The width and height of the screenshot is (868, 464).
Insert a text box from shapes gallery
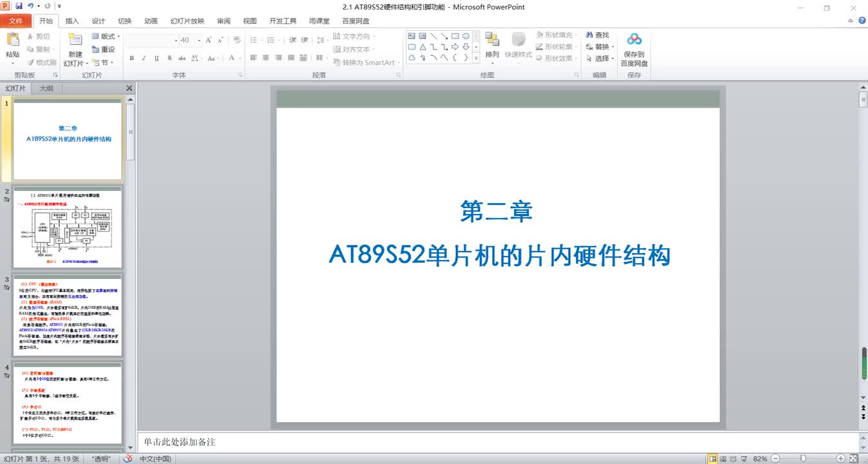[411, 36]
